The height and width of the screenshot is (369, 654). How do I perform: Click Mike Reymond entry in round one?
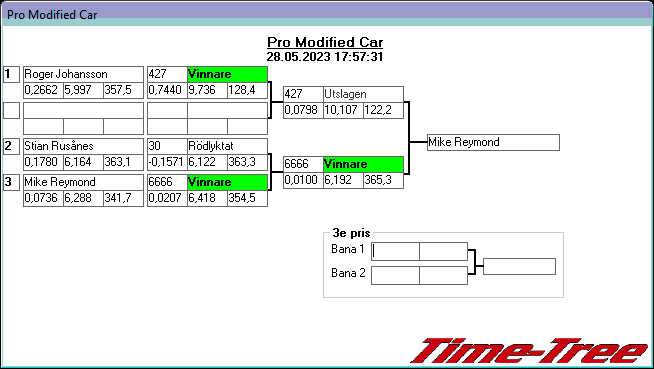tap(83, 182)
